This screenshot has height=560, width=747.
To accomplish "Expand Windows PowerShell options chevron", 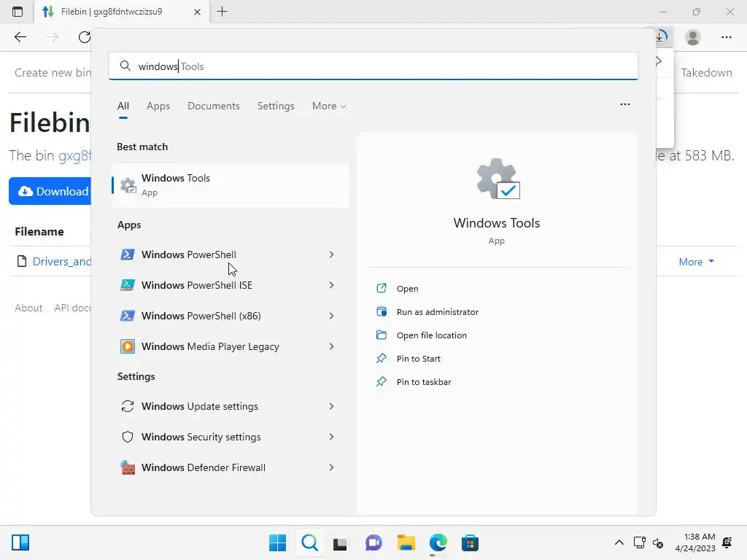I will point(332,254).
